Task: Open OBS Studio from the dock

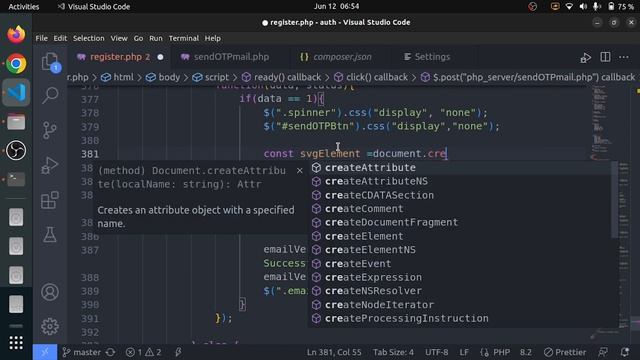Action: point(16,151)
